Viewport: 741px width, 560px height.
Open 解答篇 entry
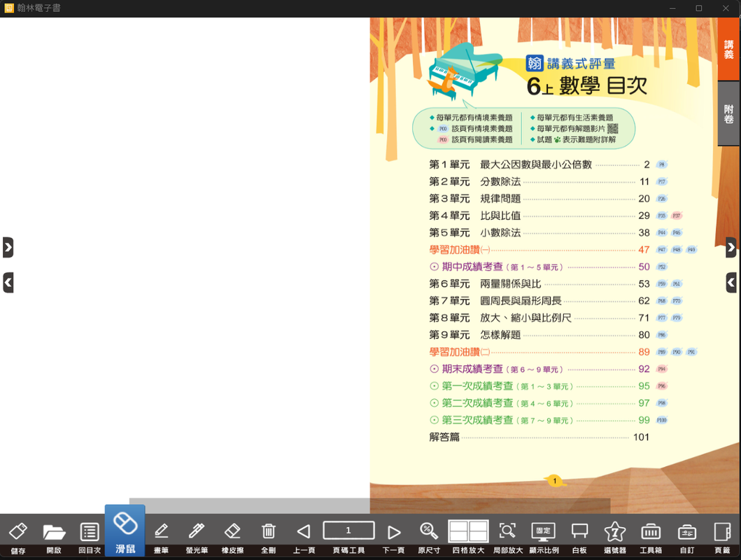pyautogui.click(x=539, y=437)
